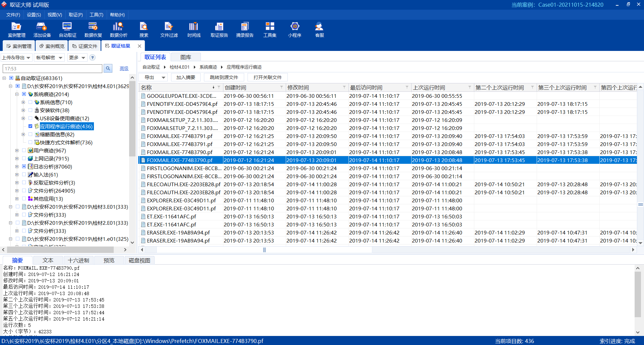644x345 pixels.
Task: Open the 文件(F) menu
Action: click(13, 15)
